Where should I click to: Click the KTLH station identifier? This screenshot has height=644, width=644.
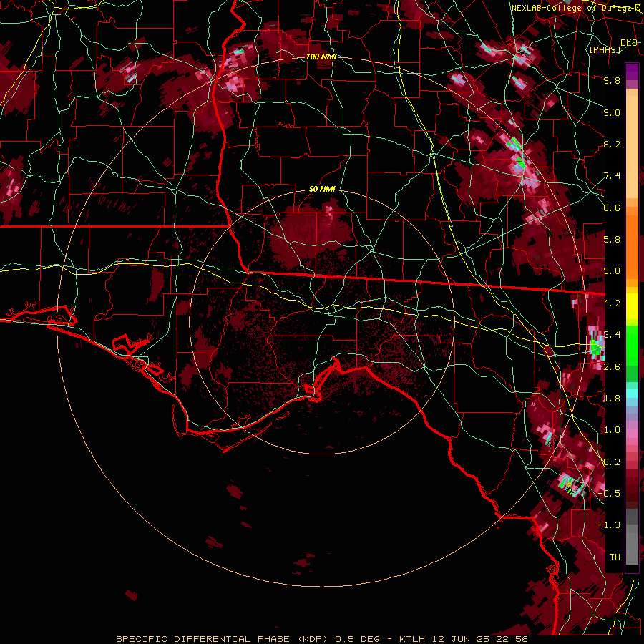(x=412, y=639)
